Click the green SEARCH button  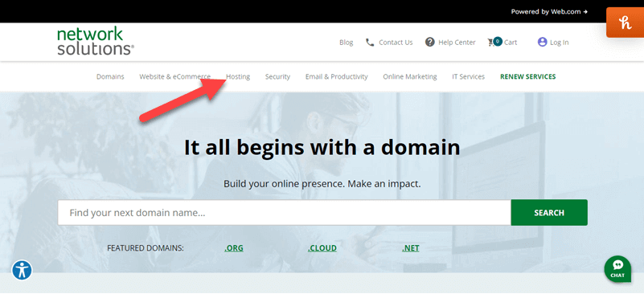(549, 213)
